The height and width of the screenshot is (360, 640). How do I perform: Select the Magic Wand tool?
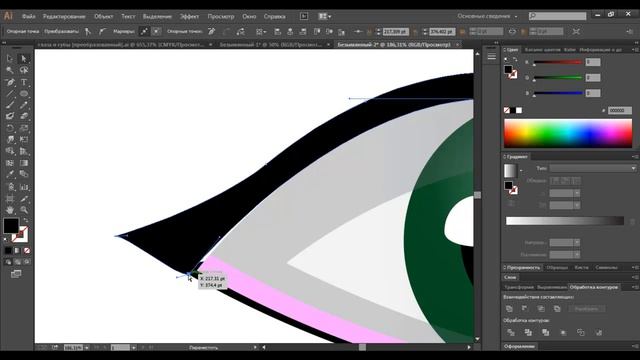click(10, 70)
